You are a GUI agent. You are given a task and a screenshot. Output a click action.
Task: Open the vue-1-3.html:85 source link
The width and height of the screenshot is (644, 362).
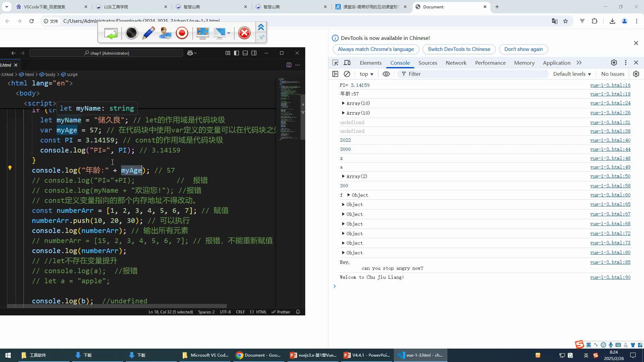[x=610, y=262]
